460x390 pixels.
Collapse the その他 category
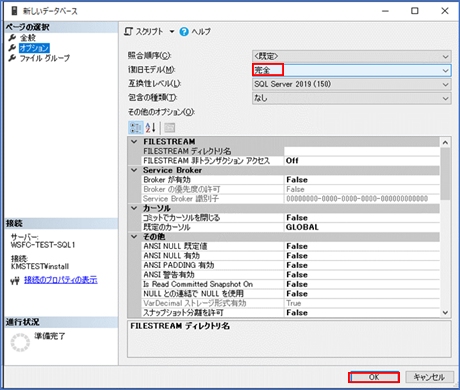point(134,237)
